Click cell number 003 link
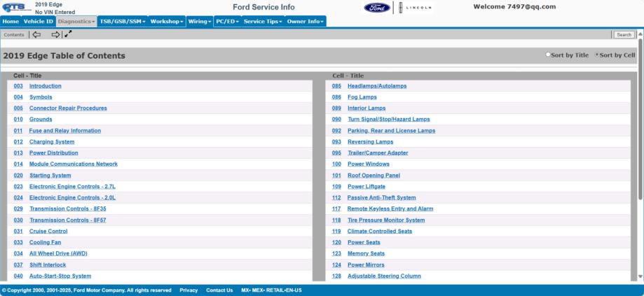 [18, 85]
